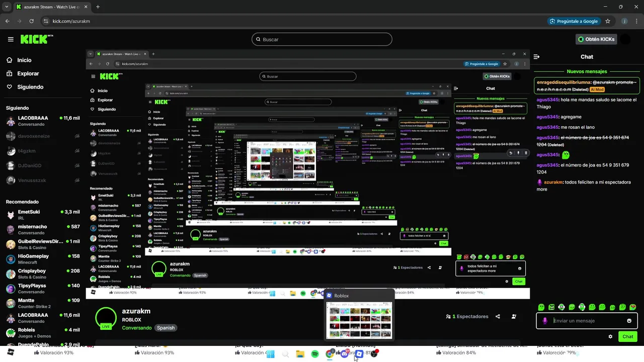Click azurakm username in chat
This screenshot has width=644, height=362.
[553, 182]
